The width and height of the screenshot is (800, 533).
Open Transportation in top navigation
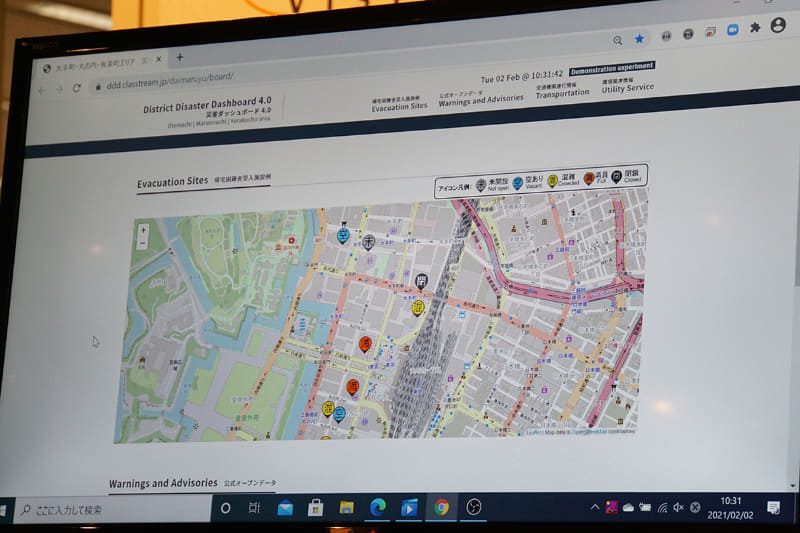562,91
